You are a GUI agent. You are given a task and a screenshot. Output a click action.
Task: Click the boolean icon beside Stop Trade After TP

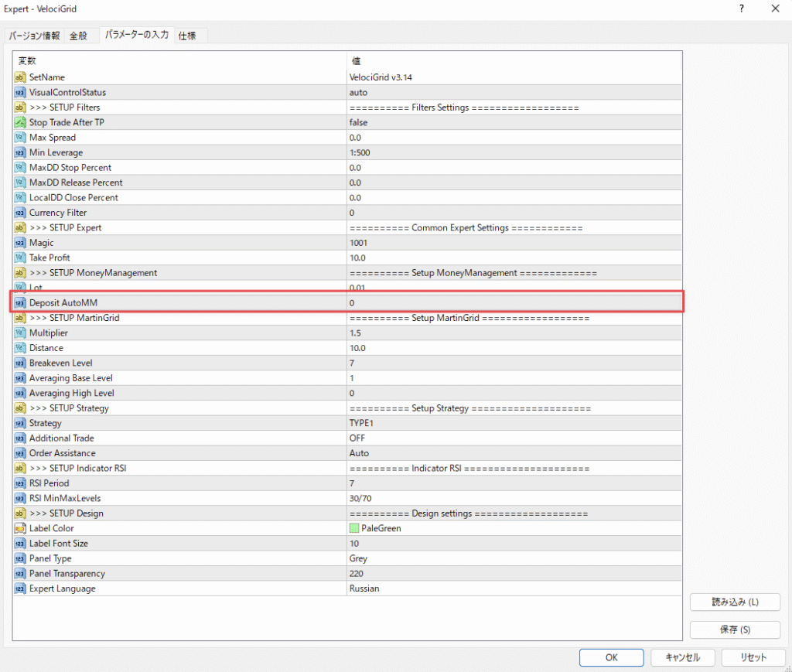click(x=19, y=122)
